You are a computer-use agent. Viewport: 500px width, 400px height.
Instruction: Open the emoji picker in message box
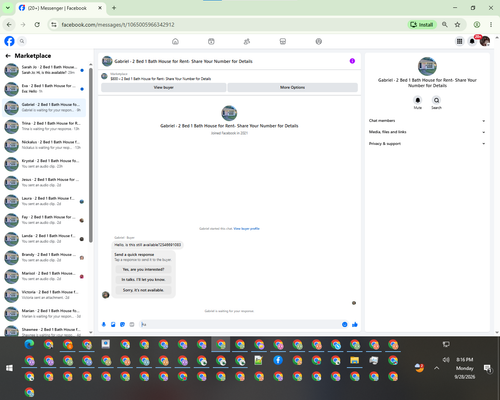[x=345, y=325]
